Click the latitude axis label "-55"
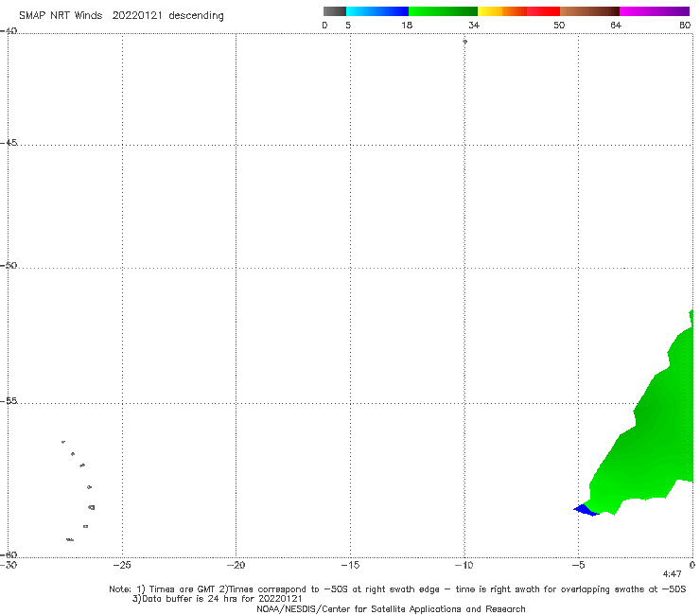 tap(9, 401)
